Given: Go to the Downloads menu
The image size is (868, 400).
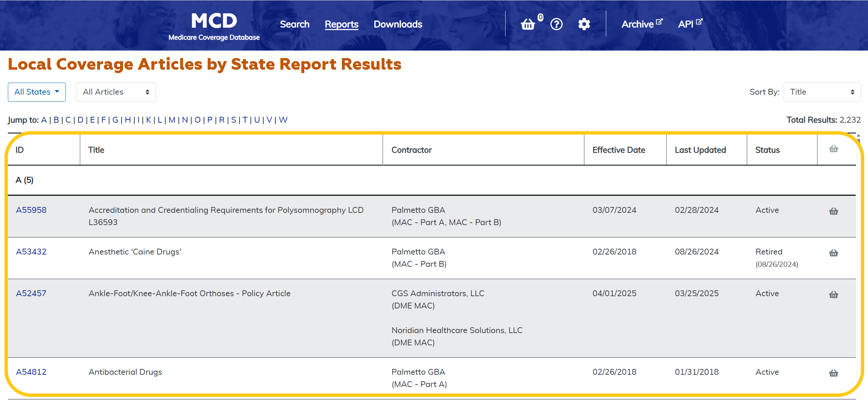Looking at the screenshot, I should [x=398, y=24].
